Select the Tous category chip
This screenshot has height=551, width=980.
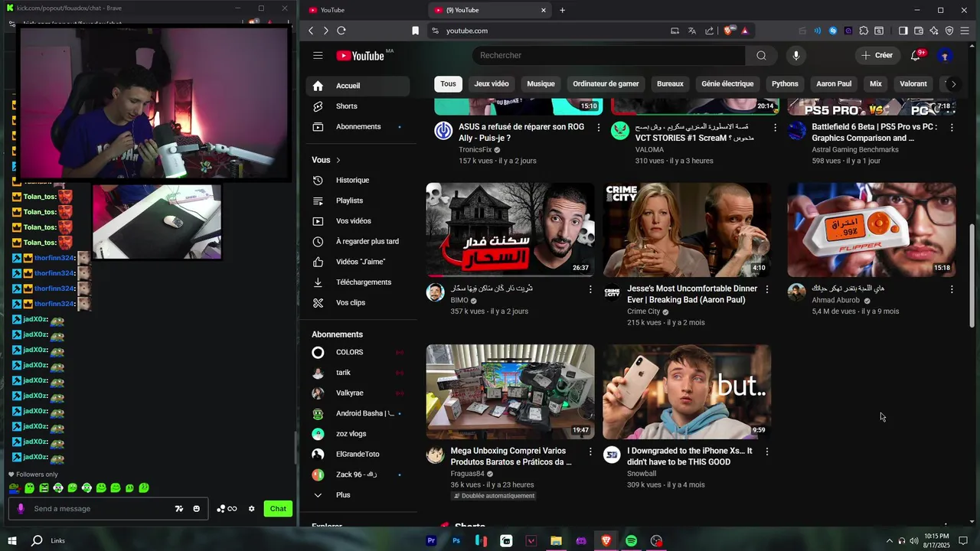(x=448, y=84)
